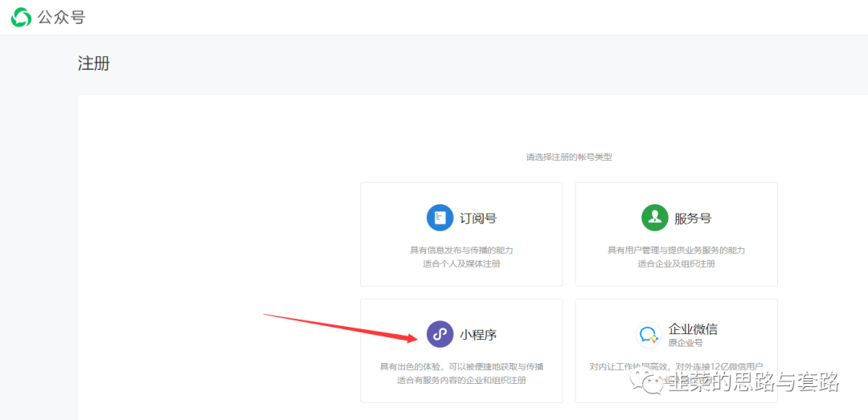Click the blue 订阅号 icon
868x420 pixels.
pos(440,218)
